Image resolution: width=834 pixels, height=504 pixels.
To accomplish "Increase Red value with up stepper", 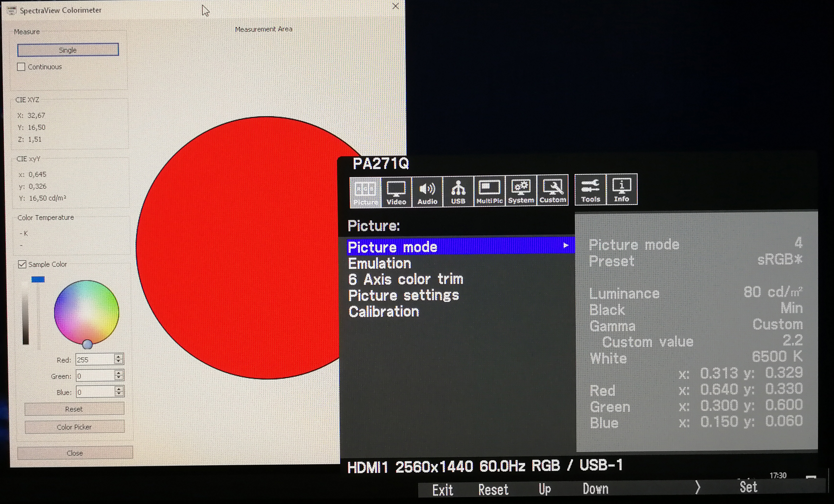I will 119,356.
